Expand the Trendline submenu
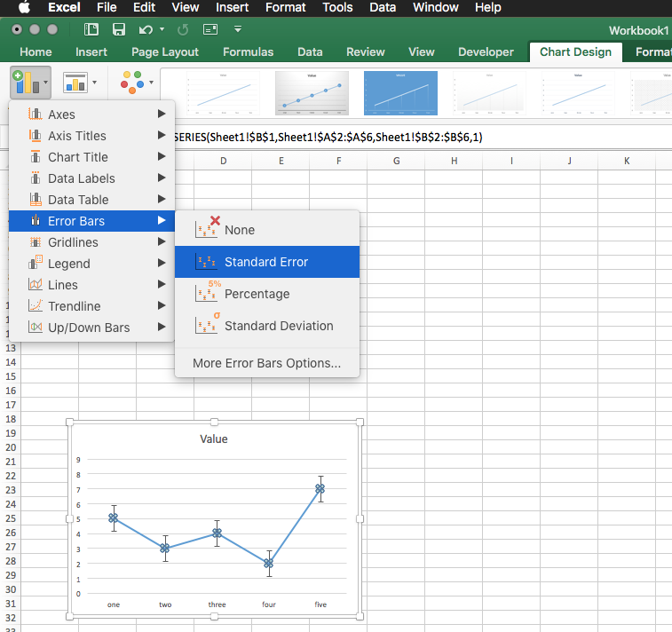Viewport: 672px width, 632px height. point(91,306)
